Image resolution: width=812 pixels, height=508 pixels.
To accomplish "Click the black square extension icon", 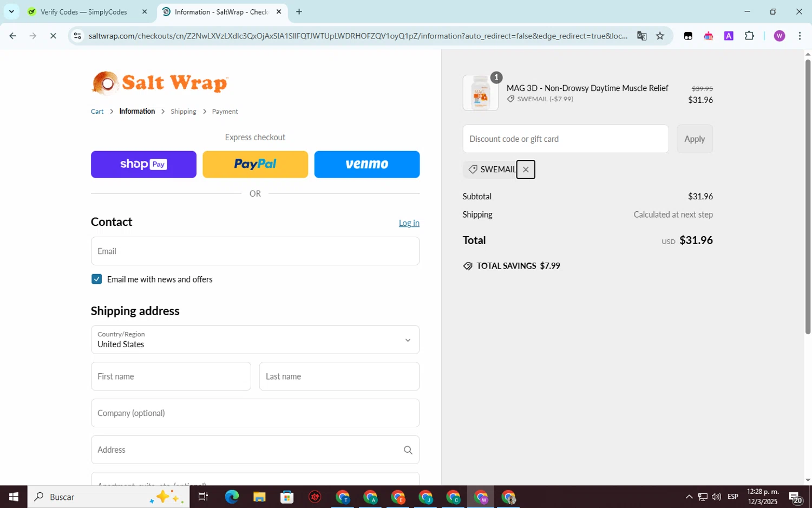I will [688, 36].
